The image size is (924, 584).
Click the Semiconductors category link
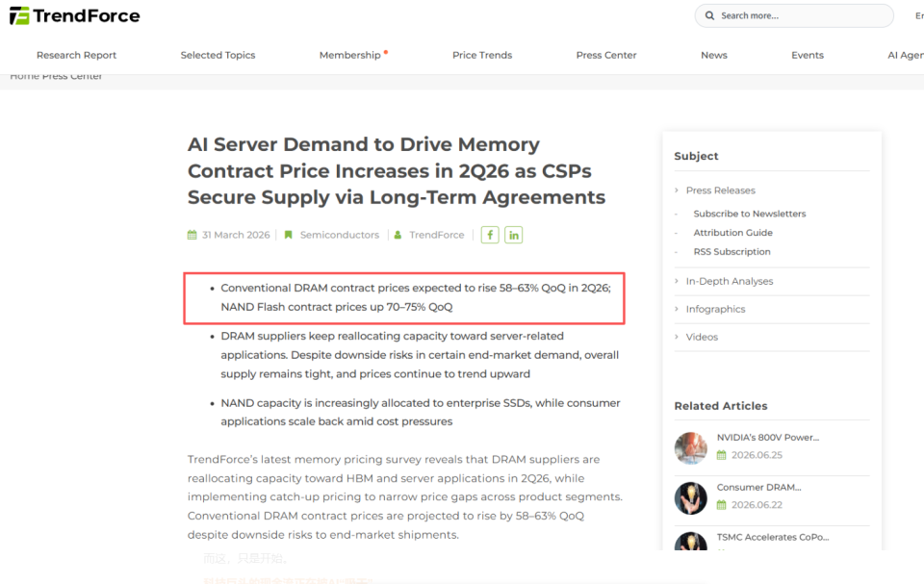pos(340,235)
